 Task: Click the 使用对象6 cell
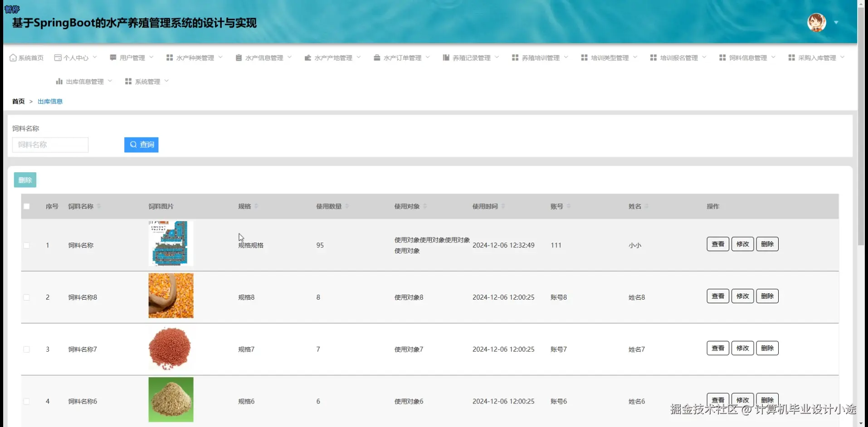point(409,401)
